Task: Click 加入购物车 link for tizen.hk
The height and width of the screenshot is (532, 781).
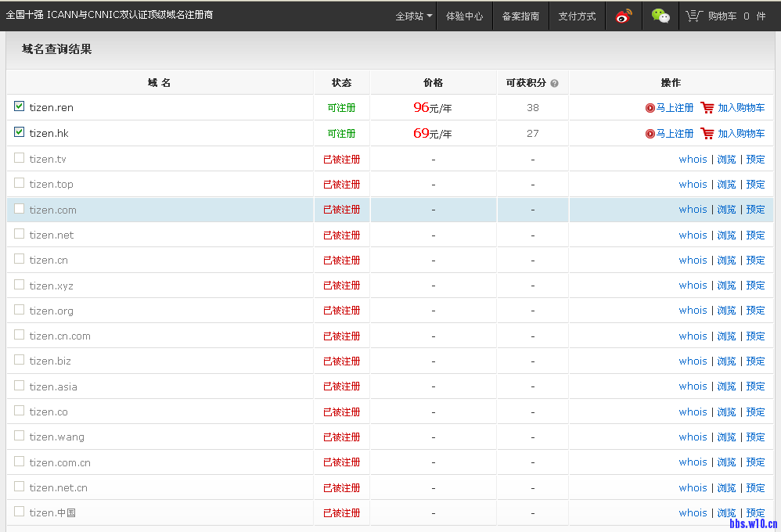Action: pos(741,134)
